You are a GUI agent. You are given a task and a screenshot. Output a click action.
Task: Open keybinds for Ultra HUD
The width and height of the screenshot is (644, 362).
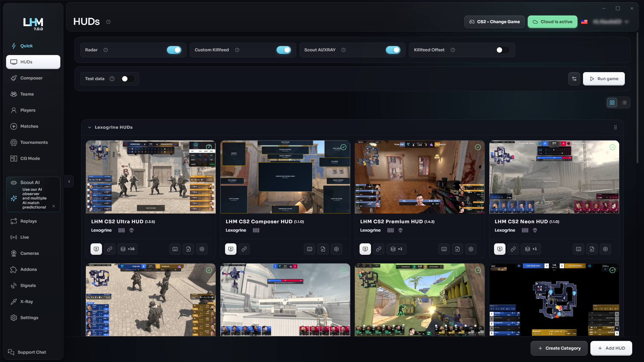[175, 249]
